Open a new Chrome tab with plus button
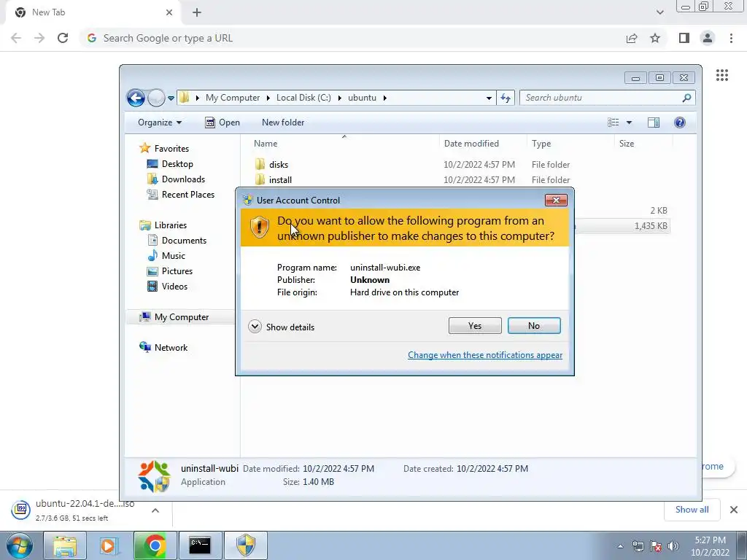The width and height of the screenshot is (747, 560). coord(197,12)
